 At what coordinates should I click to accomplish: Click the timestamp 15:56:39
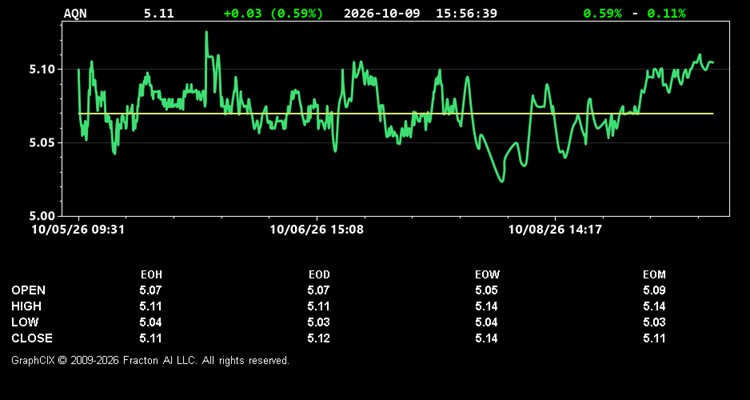tap(466, 13)
